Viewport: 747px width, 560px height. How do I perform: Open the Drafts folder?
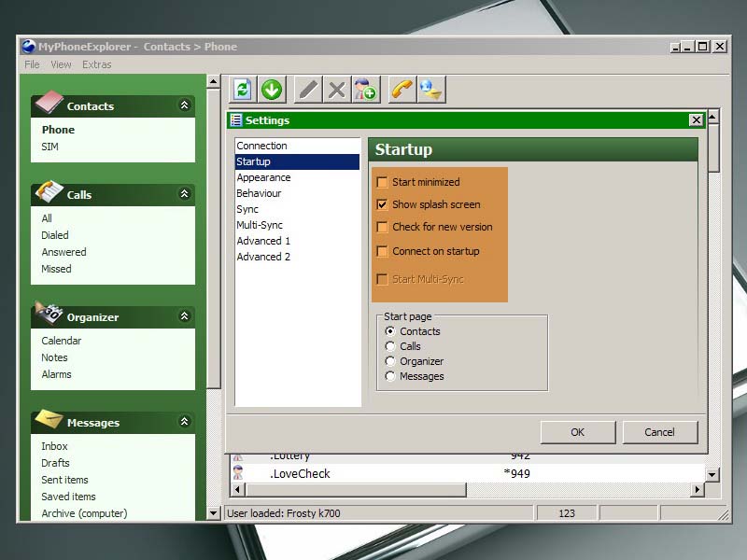click(55, 463)
